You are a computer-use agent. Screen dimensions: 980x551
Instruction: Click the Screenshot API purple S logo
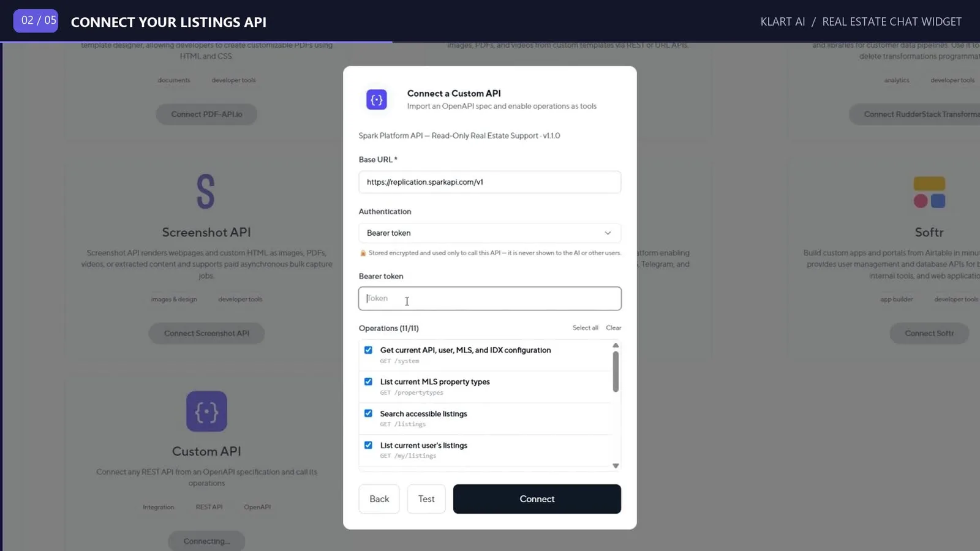point(206,192)
